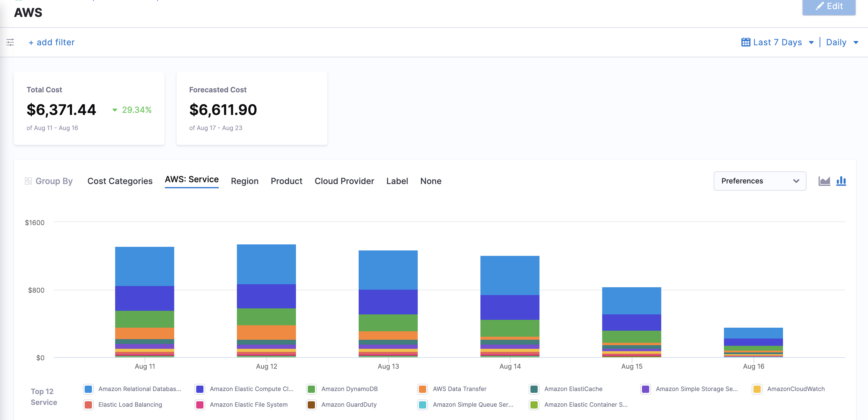Click the Aug 11 stacked bar

145,302
